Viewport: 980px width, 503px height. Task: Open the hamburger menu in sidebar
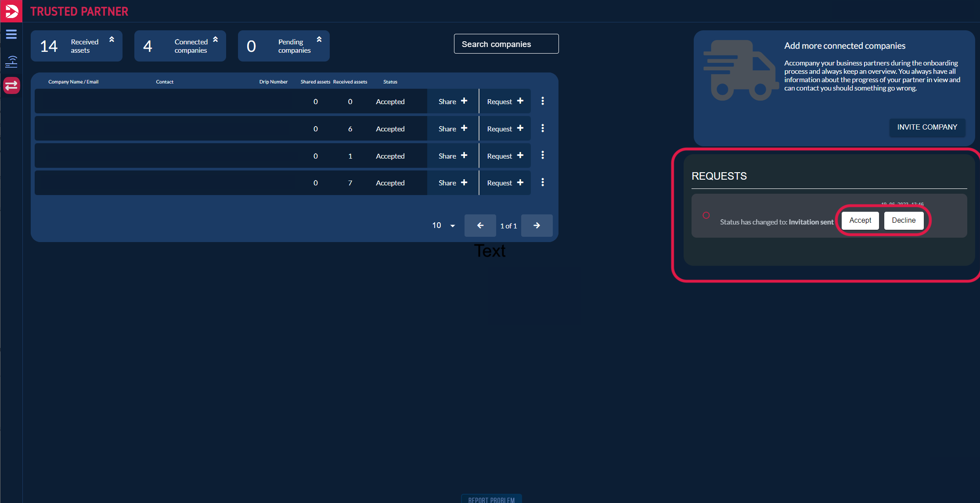coord(11,34)
